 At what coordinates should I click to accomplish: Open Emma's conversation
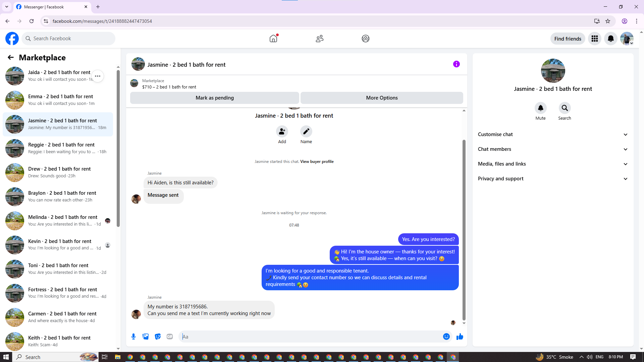(x=58, y=100)
